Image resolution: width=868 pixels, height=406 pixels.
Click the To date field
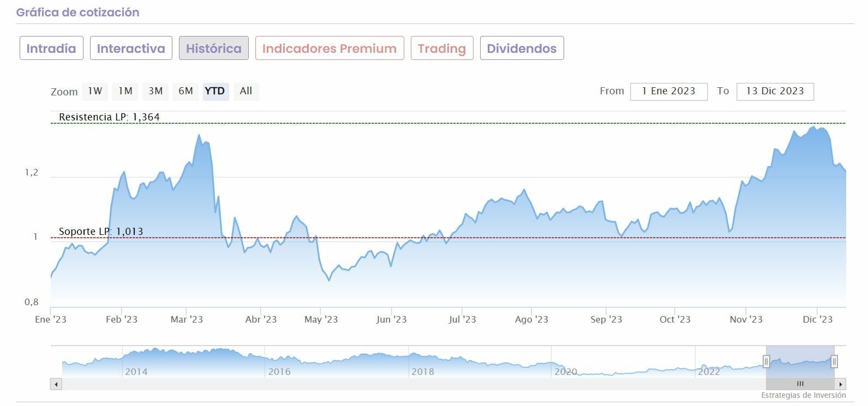point(775,92)
